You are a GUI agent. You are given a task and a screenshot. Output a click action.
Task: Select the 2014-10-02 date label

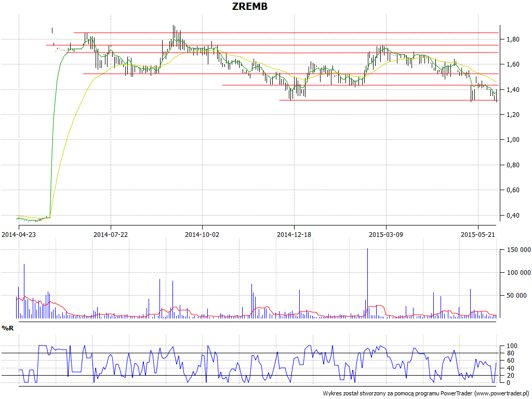click(x=202, y=234)
